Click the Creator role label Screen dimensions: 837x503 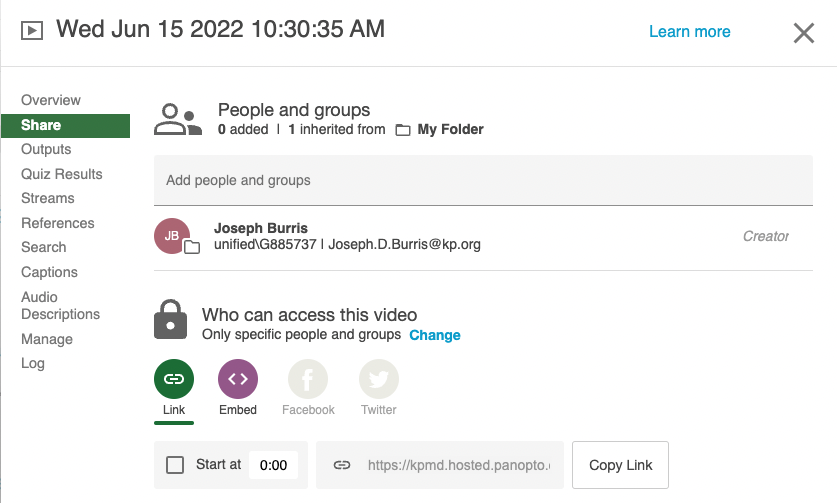[x=765, y=237]
